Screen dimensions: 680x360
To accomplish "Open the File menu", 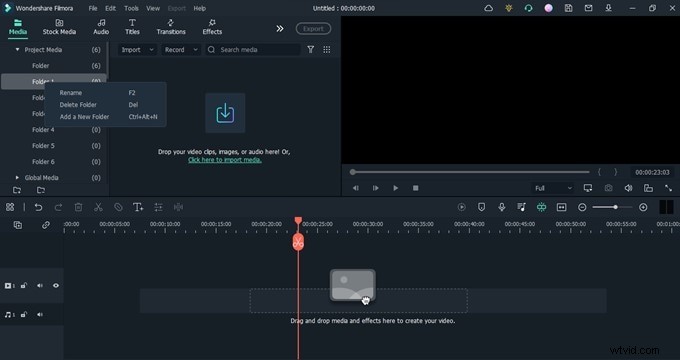I will coord(93,8).
